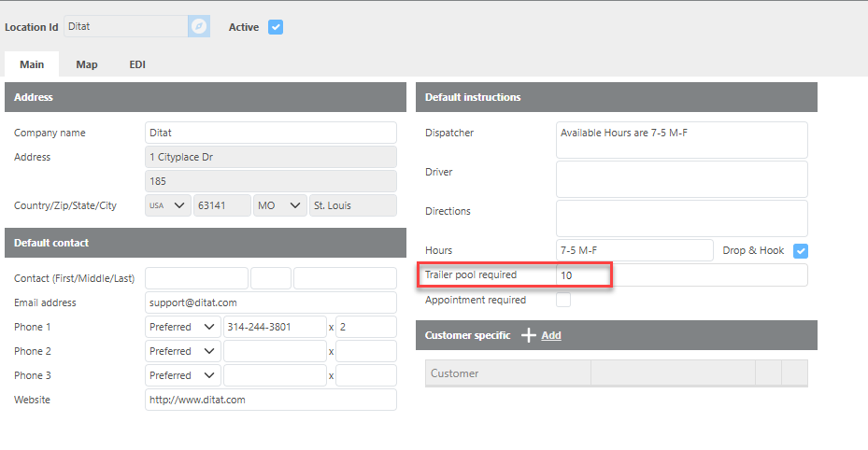Screen dimensions: 868x450
Task: Click the plus icon next to Add
Action: click(x=528, y=335)
